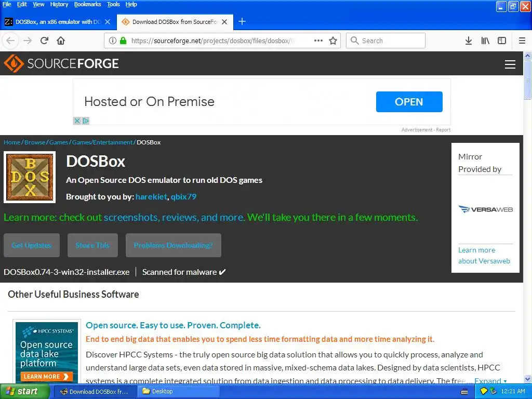Screen dimensions: 532x399
Task: Click into the address bar URL field
Action: tap(213, 41)
